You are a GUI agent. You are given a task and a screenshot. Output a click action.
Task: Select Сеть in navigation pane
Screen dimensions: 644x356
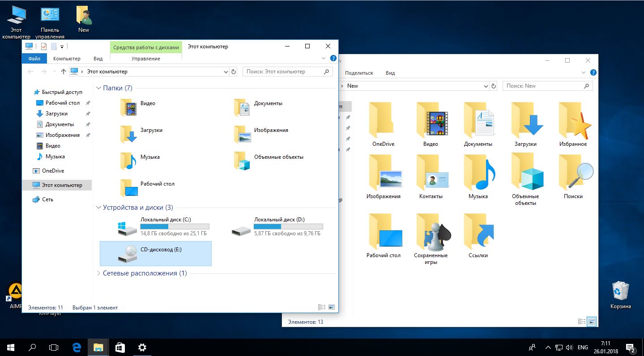[47, 199]
